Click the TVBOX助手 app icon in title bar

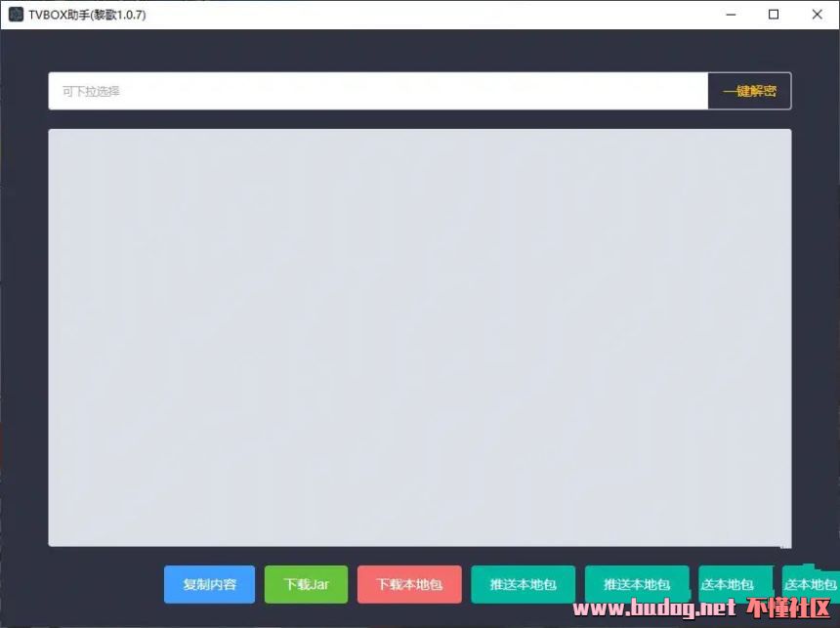tap(16, 15)
